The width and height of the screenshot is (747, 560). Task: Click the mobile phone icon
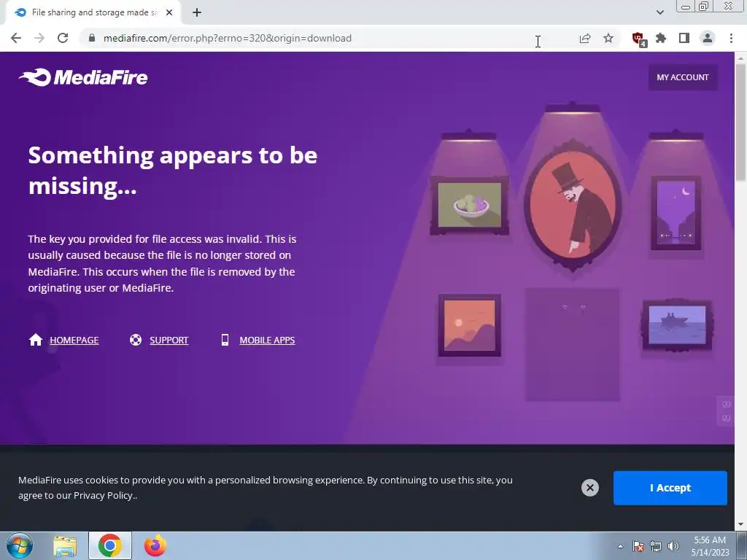click(225, 340)
